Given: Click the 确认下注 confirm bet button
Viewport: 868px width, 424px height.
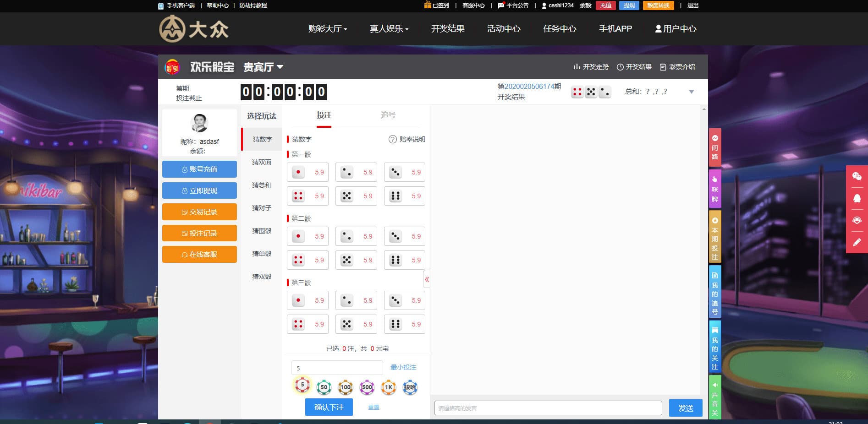Looking at the screenshot, I should point(329,407).
